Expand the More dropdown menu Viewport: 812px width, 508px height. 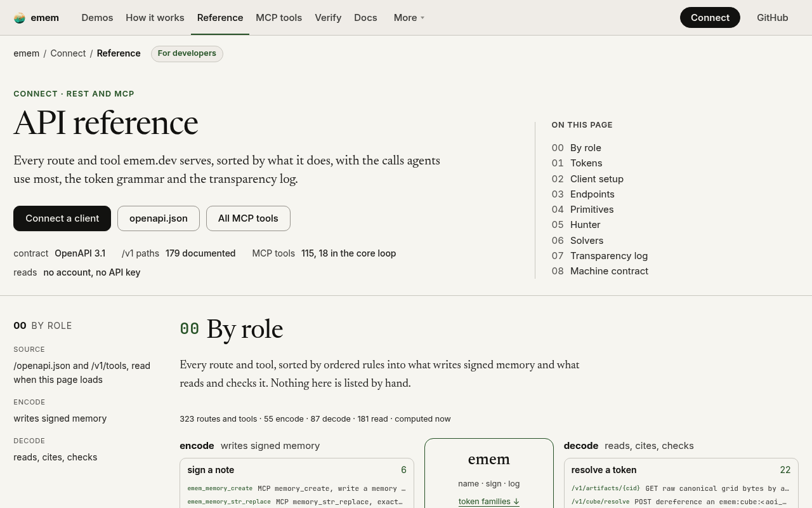pos(409,18)
